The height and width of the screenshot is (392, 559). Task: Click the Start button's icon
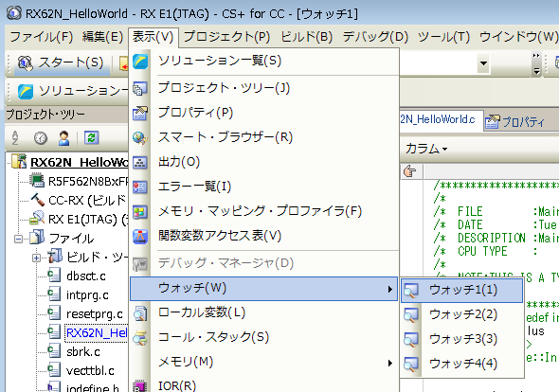tap(25, 63)
